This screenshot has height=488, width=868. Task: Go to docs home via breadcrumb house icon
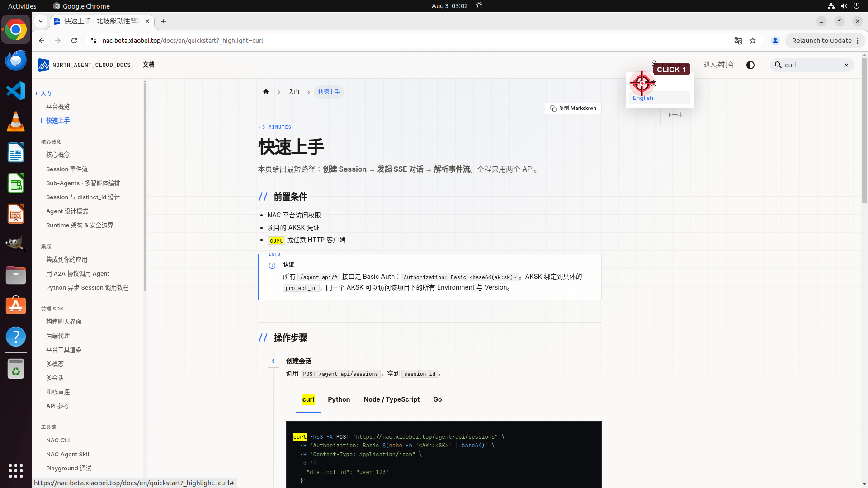266,92
